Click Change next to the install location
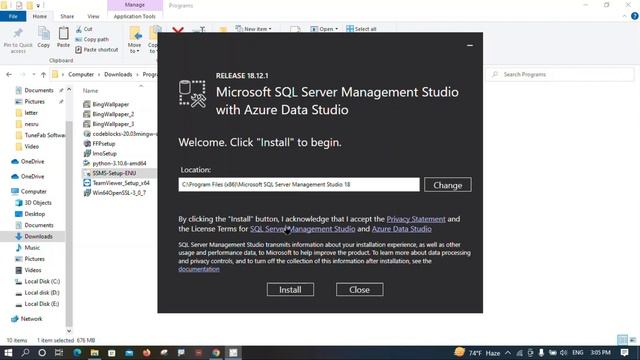640x360 pixels. (448, 185)
